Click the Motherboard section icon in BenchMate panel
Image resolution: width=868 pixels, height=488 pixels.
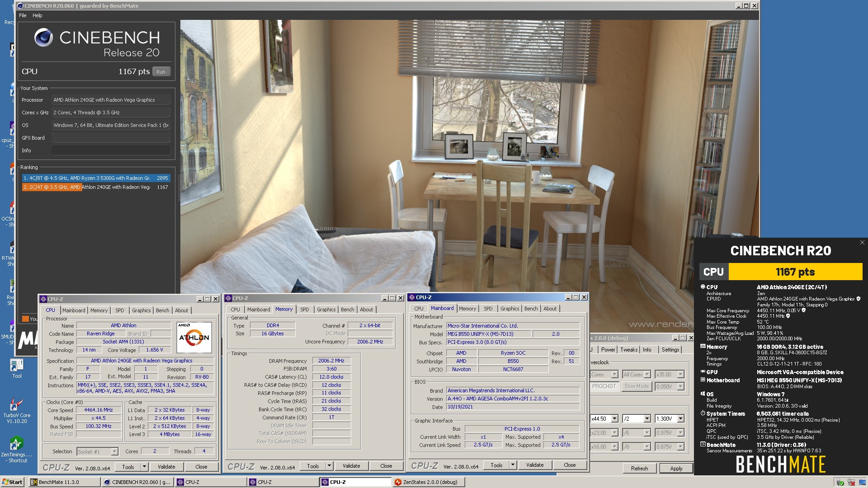tap(703, 380)
